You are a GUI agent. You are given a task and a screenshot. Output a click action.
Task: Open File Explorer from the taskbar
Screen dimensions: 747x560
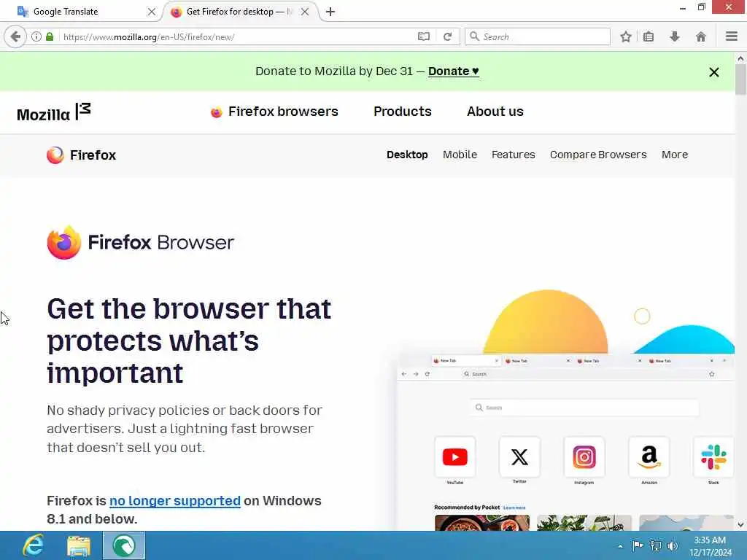pyautogui.click(x=79, y=545)
